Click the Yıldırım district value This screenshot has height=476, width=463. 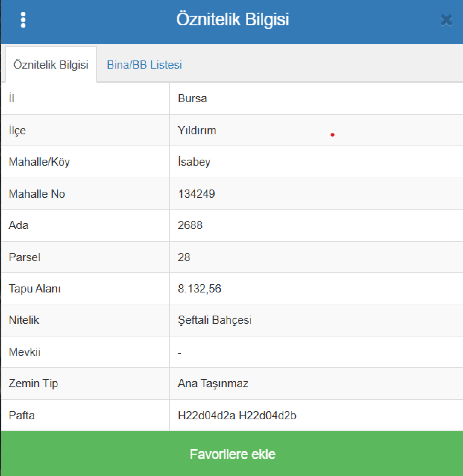197,130
